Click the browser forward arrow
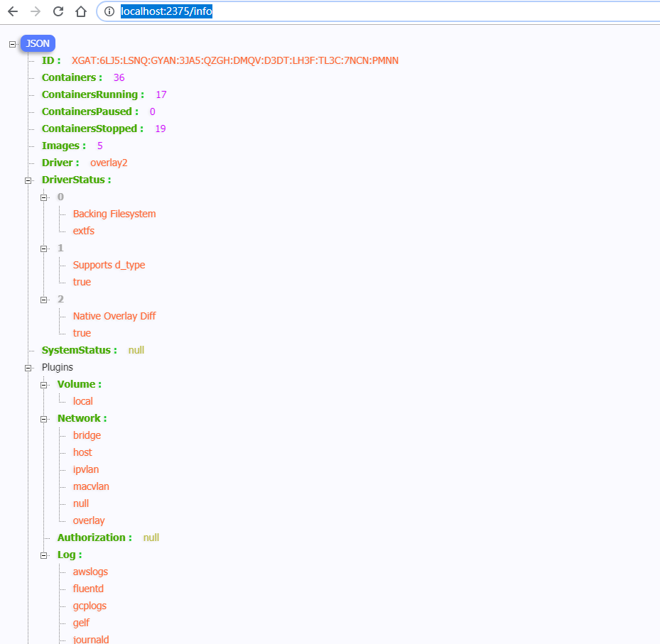 pyautogui.click(x=34, y=11)
